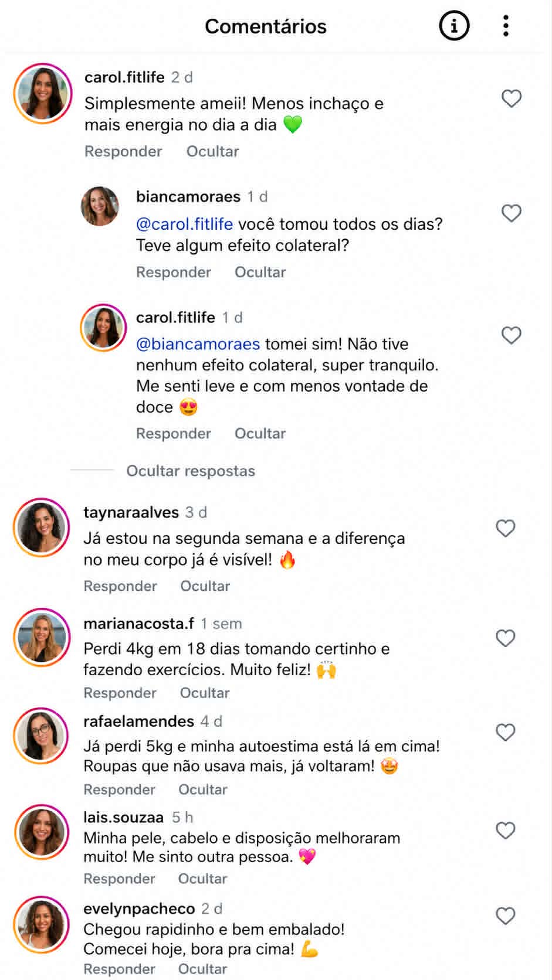
Task: Tap the heart on evelynpacheco's comment
Action: pos(506,916)
